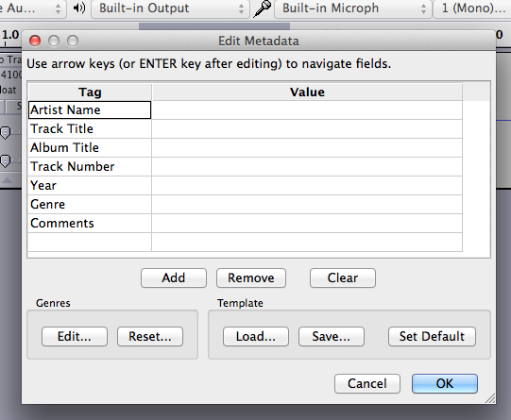Viewport: 511px width, 420px height.
Task: Save the metadata template
Action: tap(332, 337)
